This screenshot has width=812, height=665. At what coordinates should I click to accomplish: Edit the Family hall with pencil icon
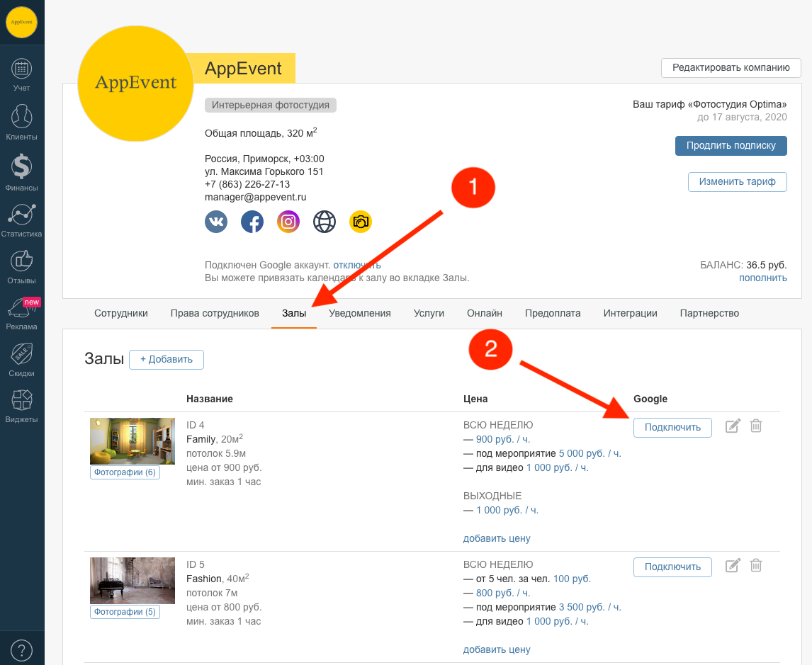coord(733,426)
